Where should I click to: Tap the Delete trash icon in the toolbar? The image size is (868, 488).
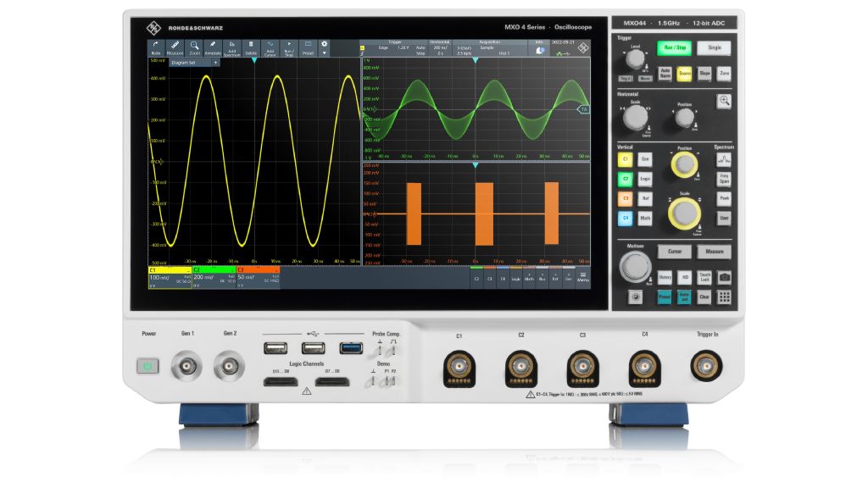pyautogui.click(x=251, y=47)
